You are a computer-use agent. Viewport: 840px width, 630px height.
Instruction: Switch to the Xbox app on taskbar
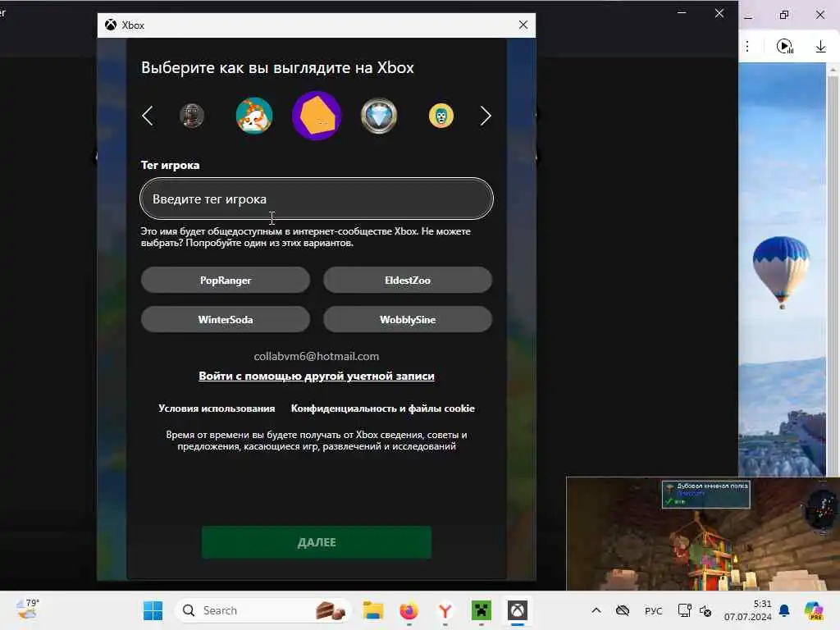pyautogui.click(x=518, y=610)
